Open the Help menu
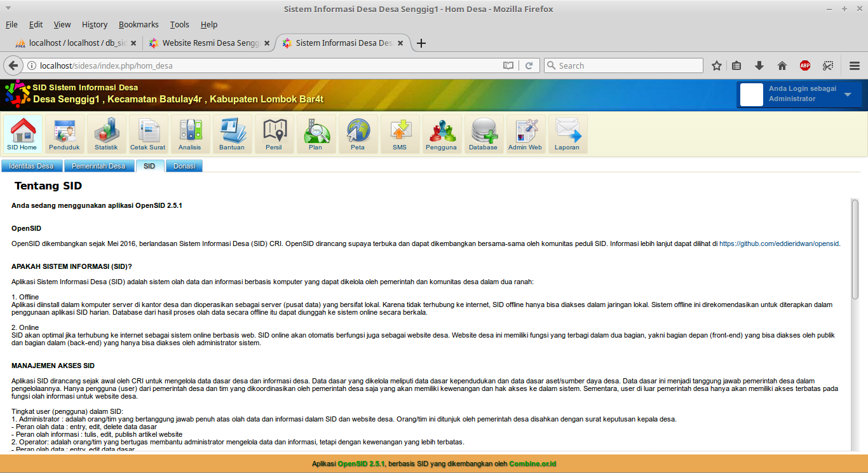 coord(209,24)
